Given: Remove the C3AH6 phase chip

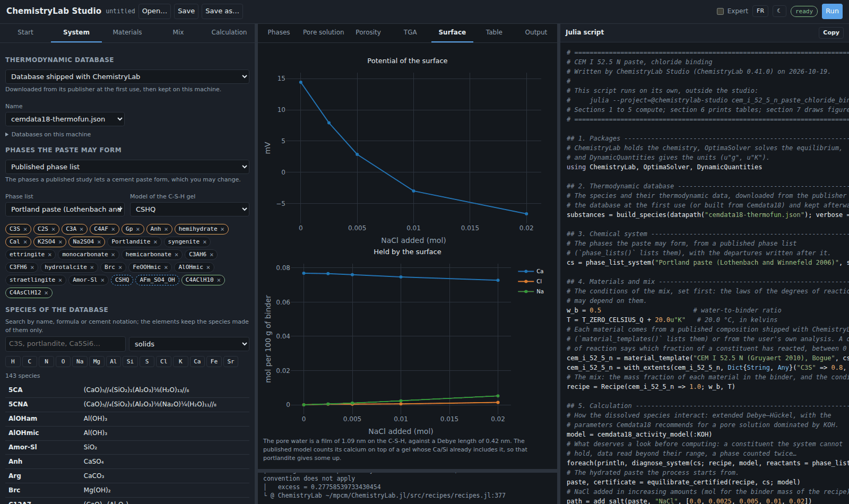Looking at the screenshot, I should pos(212,255).
